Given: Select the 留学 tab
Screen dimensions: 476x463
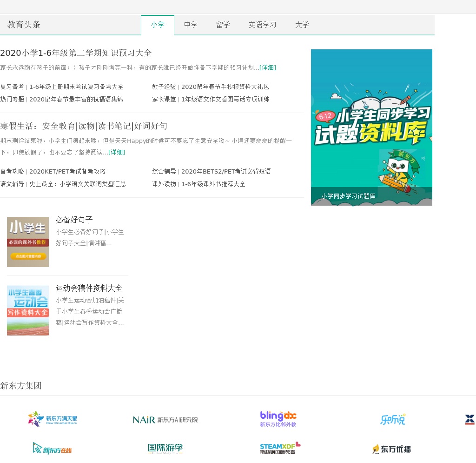Looking at the screenshot, I should pos(223,25).
